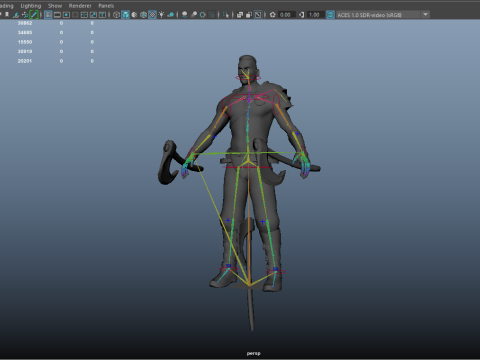Enable Screen Space Ambient Occlusion
Screen dimensions: 480x360
click(184, 15)
